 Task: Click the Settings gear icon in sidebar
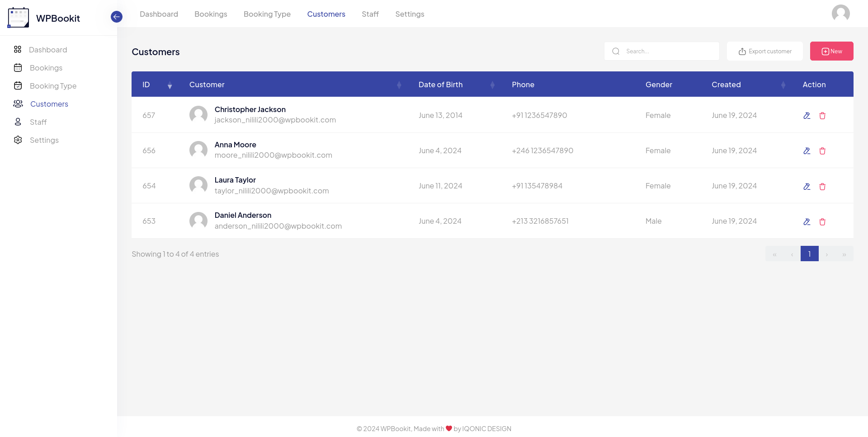coord(18,140)
